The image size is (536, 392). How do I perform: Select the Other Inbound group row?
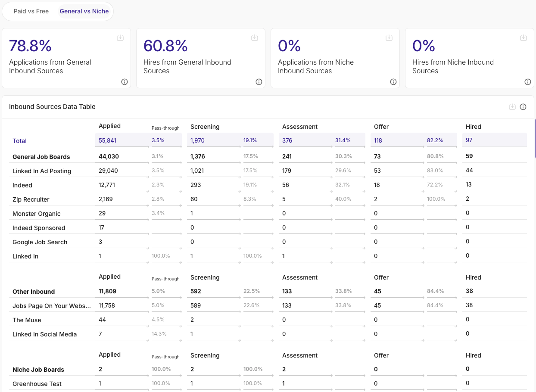[x=34, y=292]
